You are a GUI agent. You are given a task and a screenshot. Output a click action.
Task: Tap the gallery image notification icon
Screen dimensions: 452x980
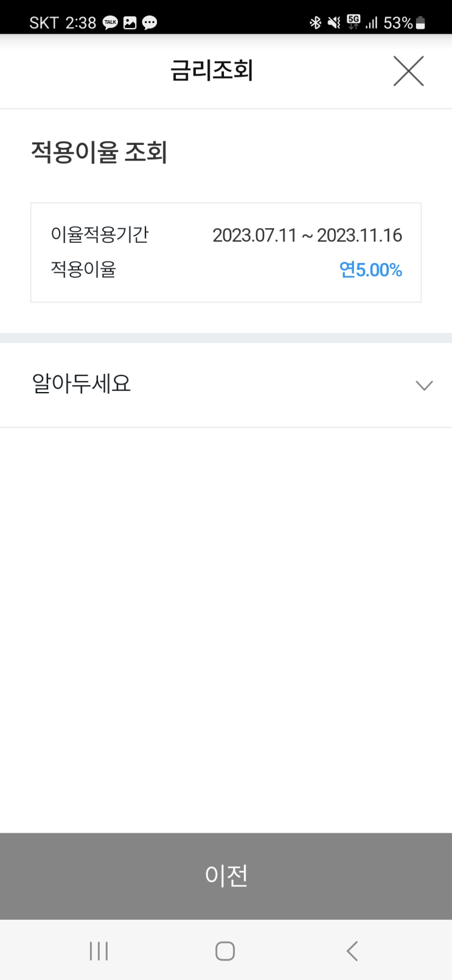(130, 23)
